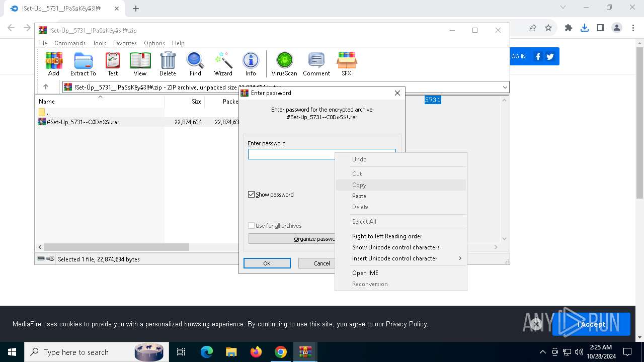Image resolution: width=644 pixels, height=362 pixels.
Task: Open the Commands menu
Action: point(70,43)
